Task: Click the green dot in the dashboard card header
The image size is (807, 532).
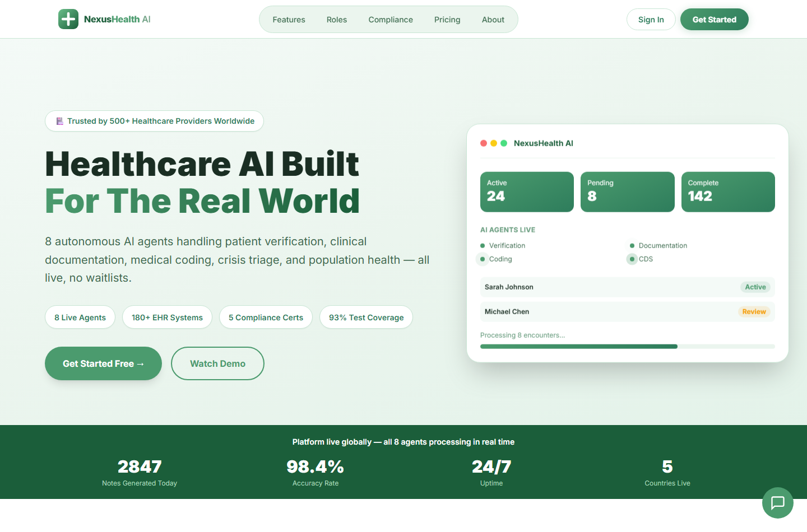Action: [x=504, y=143]
